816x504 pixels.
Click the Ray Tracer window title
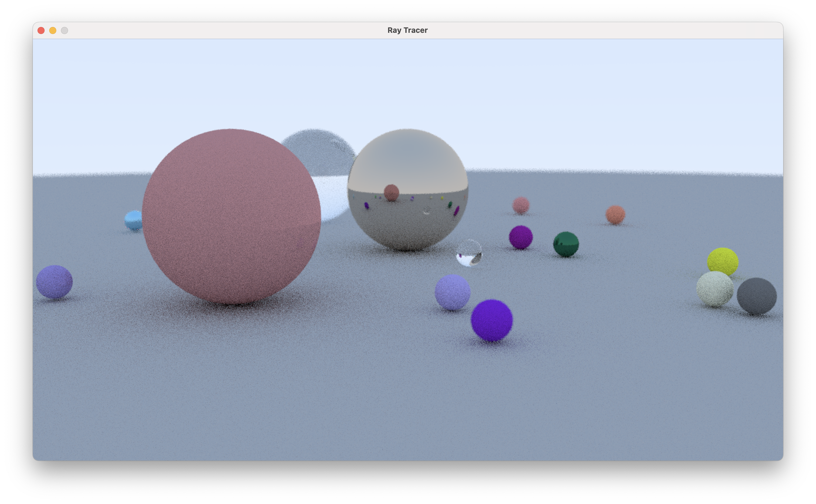click(x=407, y=30)
